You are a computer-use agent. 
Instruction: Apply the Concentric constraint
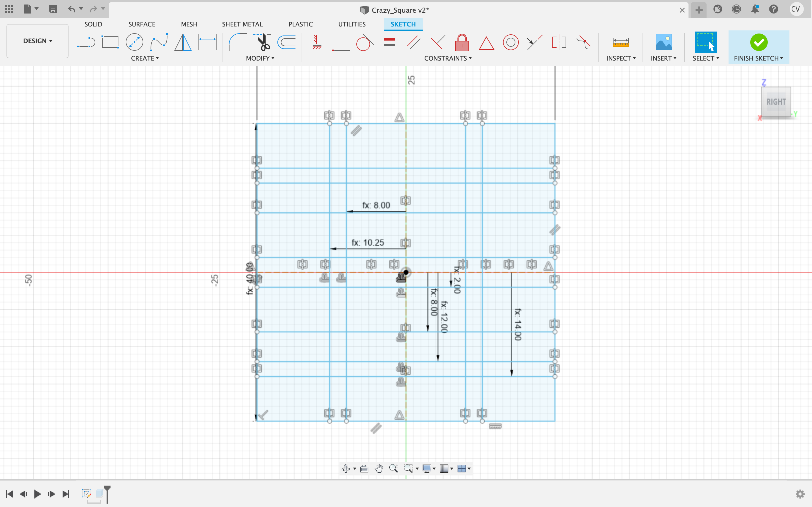click(x=510, y=42)
